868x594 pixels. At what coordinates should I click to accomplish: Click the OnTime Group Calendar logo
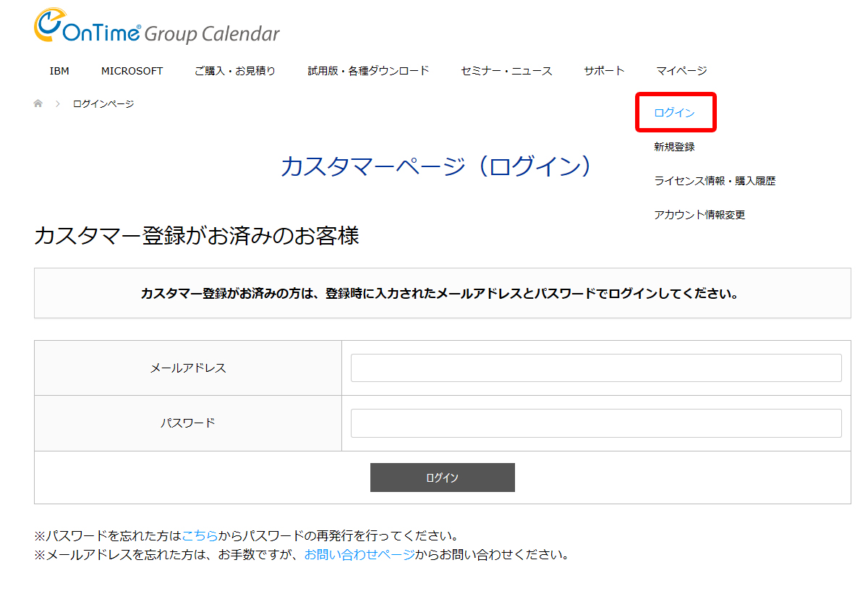point(156,27)
